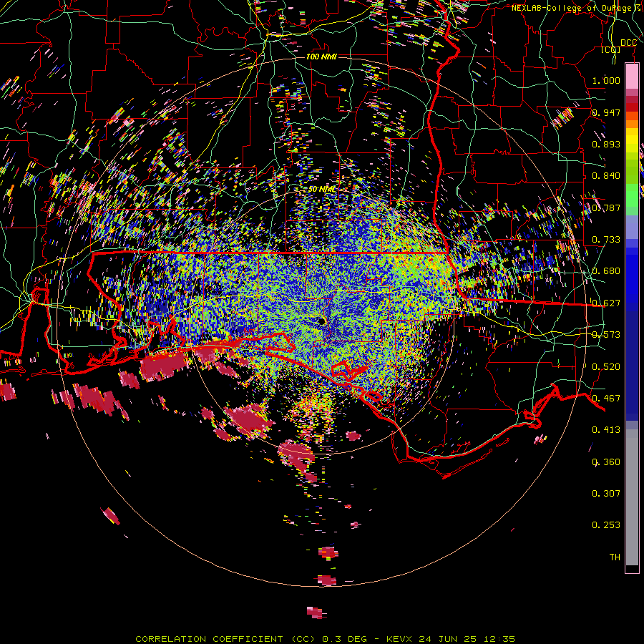644x644 pixels.
Task: Click the Correlation Coefficient KEVX caption text
Action: coord(326,639)
